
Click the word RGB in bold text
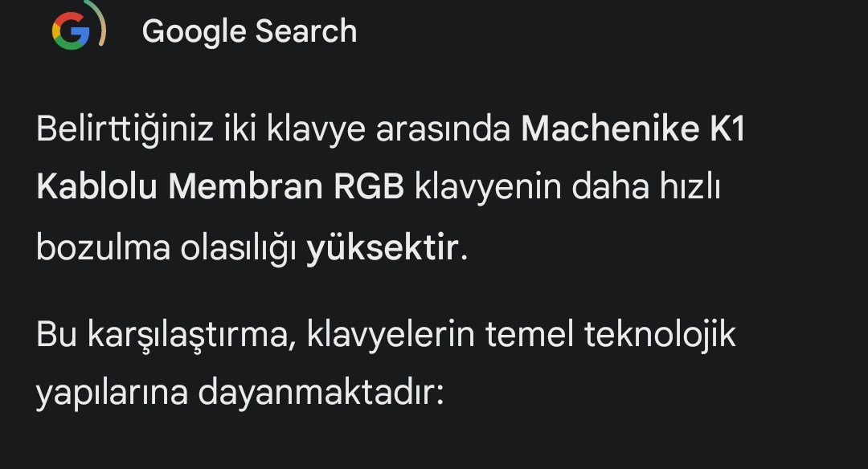(x=369, y=186)
